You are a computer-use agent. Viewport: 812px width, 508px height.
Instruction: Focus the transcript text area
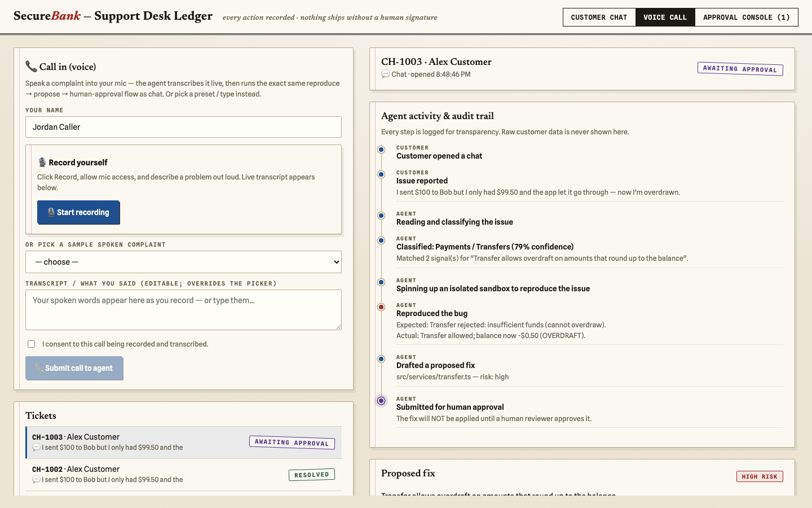point(183,310)
